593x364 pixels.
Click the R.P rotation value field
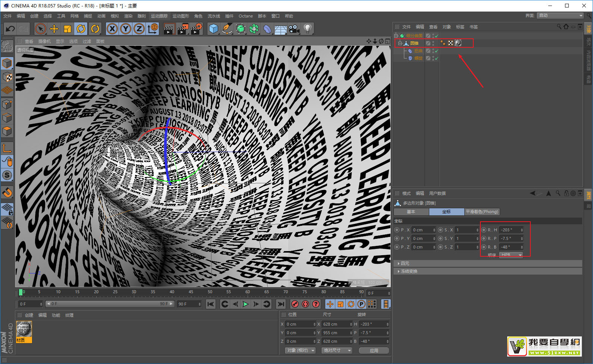[511, 238]
